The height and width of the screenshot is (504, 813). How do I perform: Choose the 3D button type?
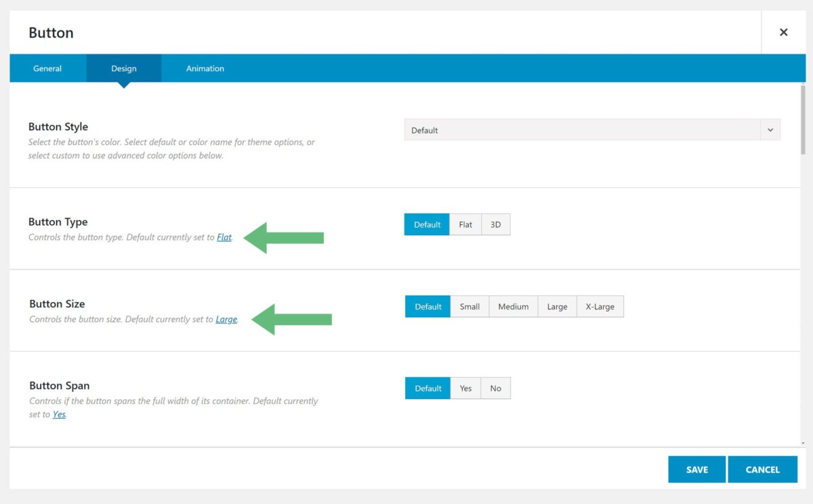point(495,224)
